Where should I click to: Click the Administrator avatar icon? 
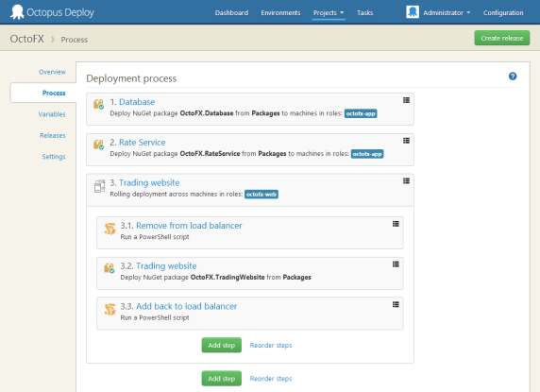(x=413, y=12)
